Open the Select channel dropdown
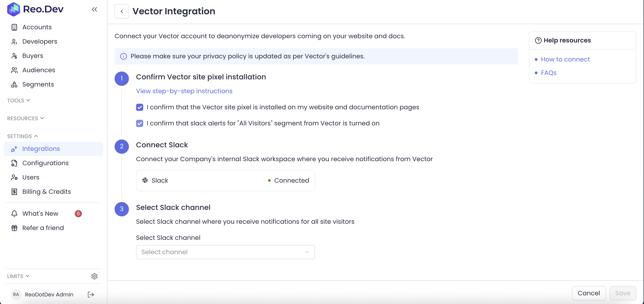The image size is (644, 304). click(x=225, y=252)
